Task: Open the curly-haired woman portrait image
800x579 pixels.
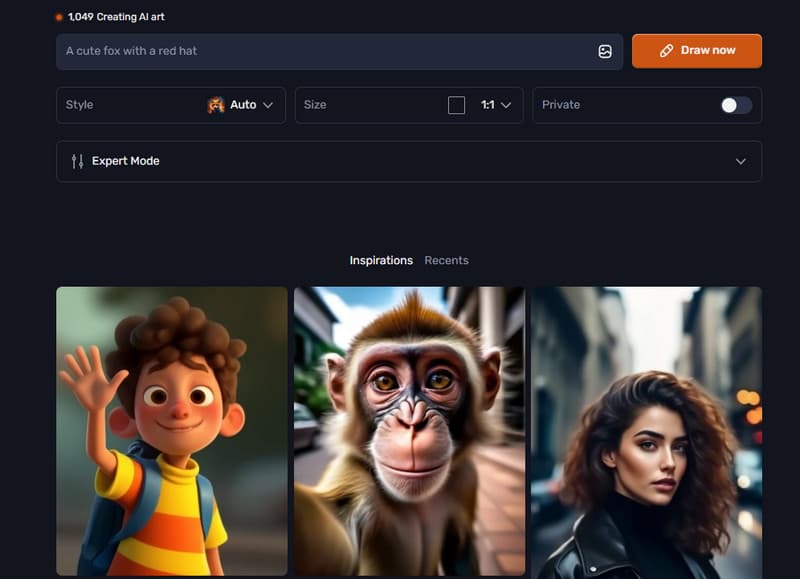Action: pyautogui.click(x=646, y=431)
